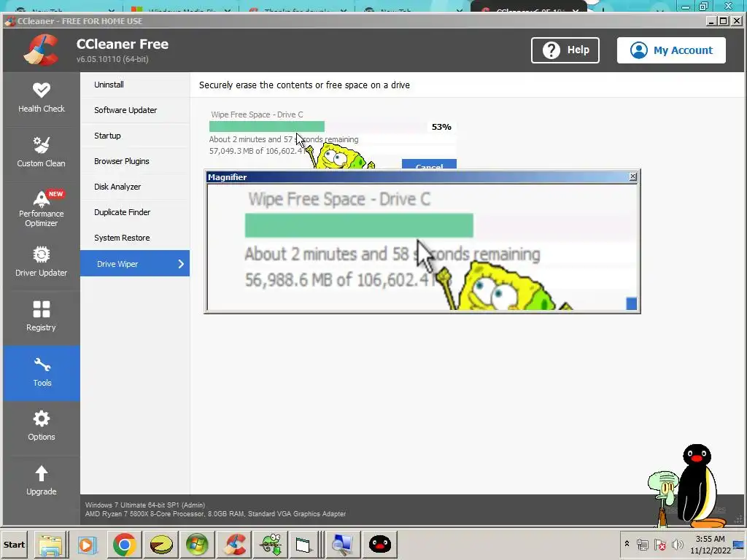Open the Duplicate Finder tool
This screenshot has height=560, width=747.
coord(135,212)
